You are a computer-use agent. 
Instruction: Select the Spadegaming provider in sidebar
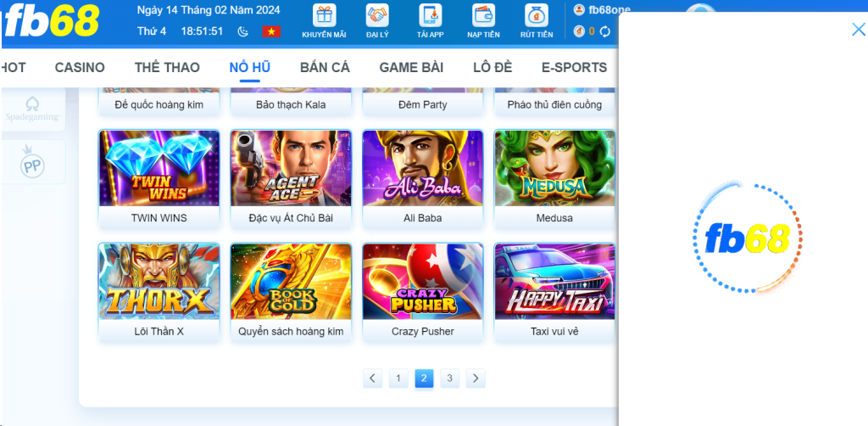point(33,109)
